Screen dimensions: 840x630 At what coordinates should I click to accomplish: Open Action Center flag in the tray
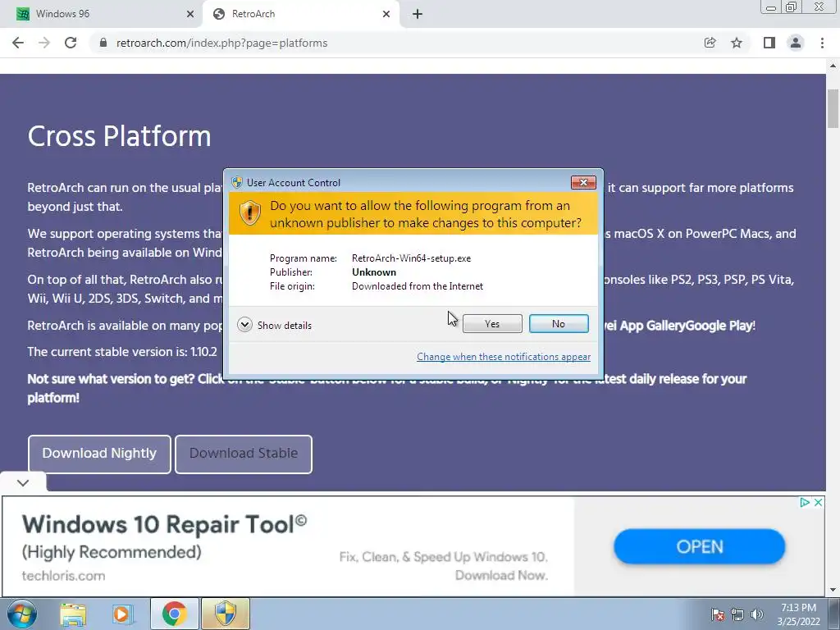coord(718,615)
